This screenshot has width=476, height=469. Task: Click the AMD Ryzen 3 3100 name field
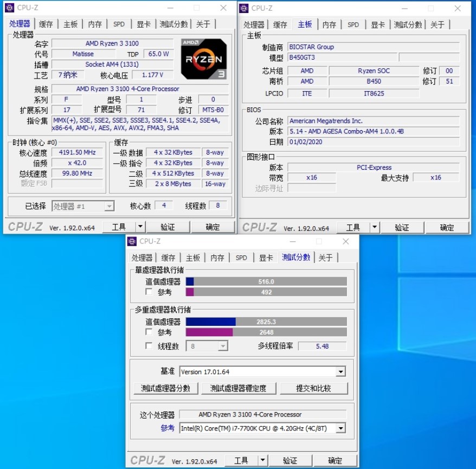click(112, 43)
